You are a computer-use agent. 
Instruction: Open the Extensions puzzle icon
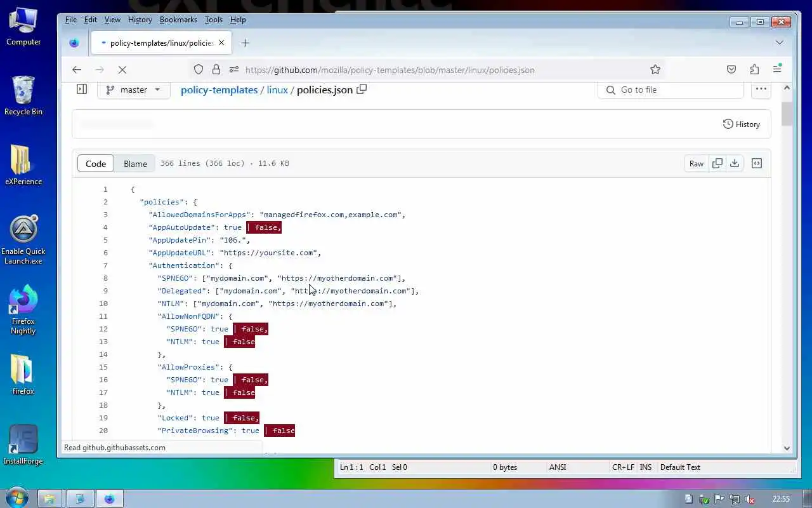coord(754,70)
